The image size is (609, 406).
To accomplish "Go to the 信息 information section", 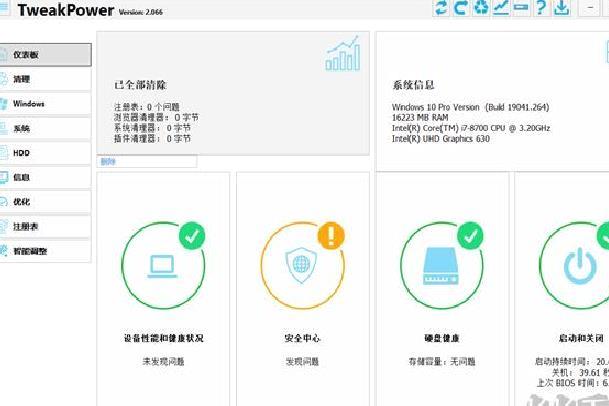I will (x=45, y=178).
